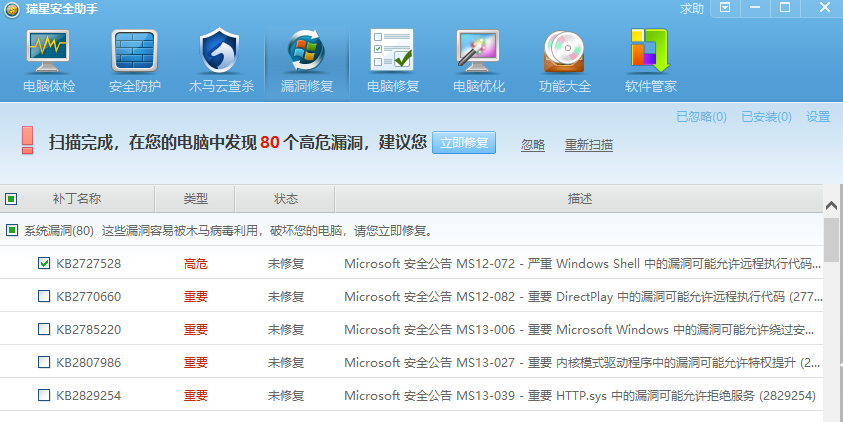Select the KB2770660 patch name
The image size is (843, 422).
[89, 296]
